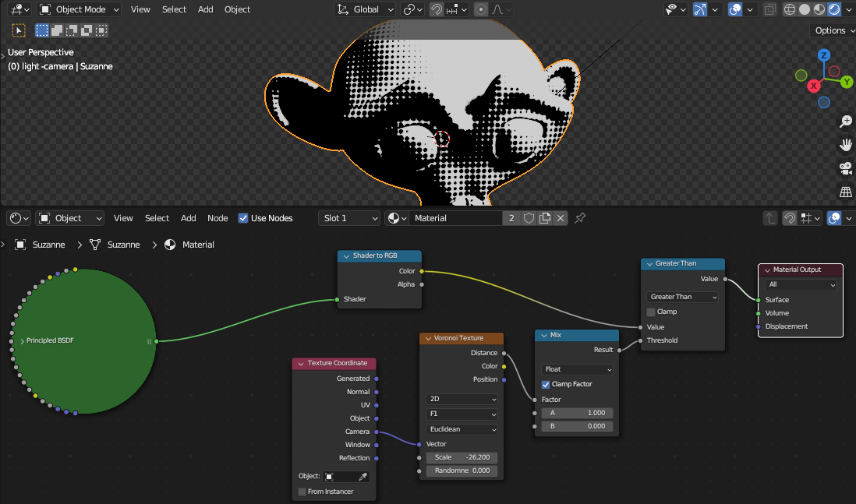Choose the Invert selection mode

coord(87,30)
